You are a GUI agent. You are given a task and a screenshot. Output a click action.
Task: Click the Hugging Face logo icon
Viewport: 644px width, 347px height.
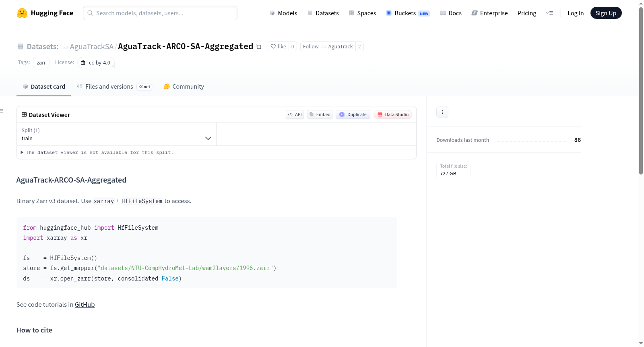pos(22,13)
